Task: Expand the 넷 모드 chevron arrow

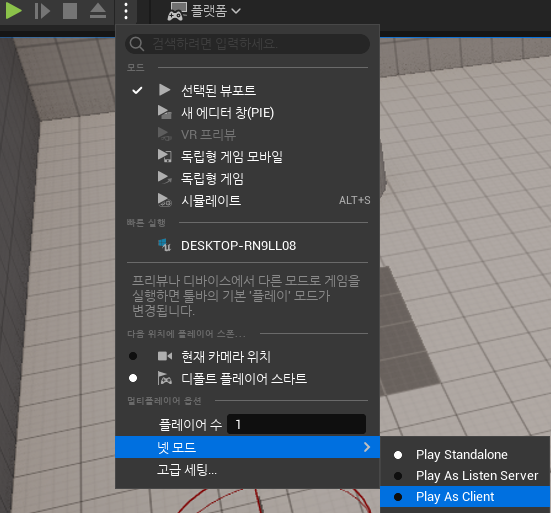Action: (x=367, y=447)
